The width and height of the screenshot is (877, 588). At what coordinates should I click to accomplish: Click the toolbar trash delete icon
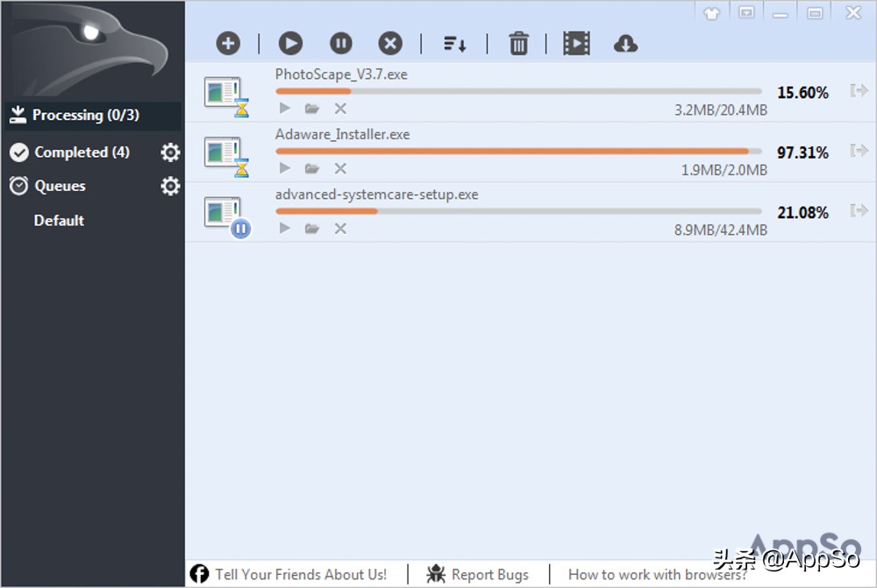[x=518, y=43]
